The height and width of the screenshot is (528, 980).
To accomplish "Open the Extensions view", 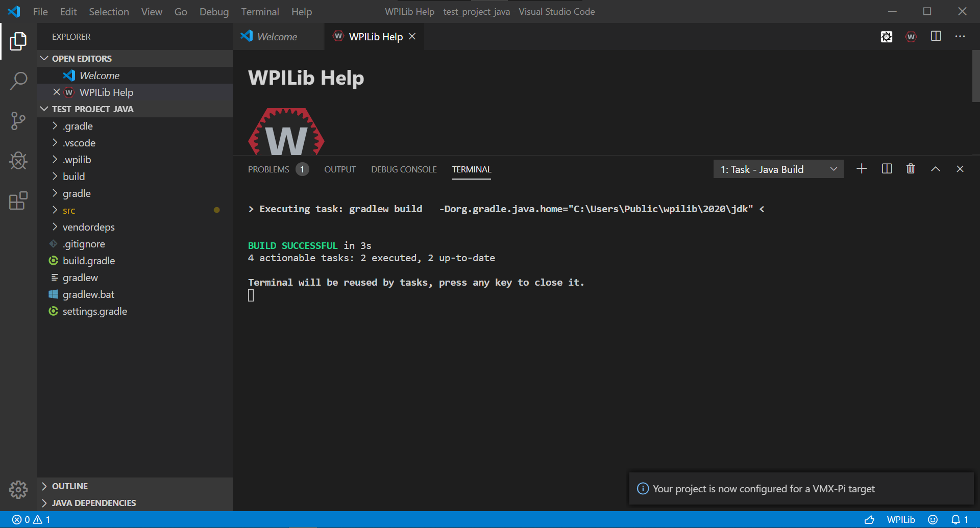I will click(x=18, y=201).
